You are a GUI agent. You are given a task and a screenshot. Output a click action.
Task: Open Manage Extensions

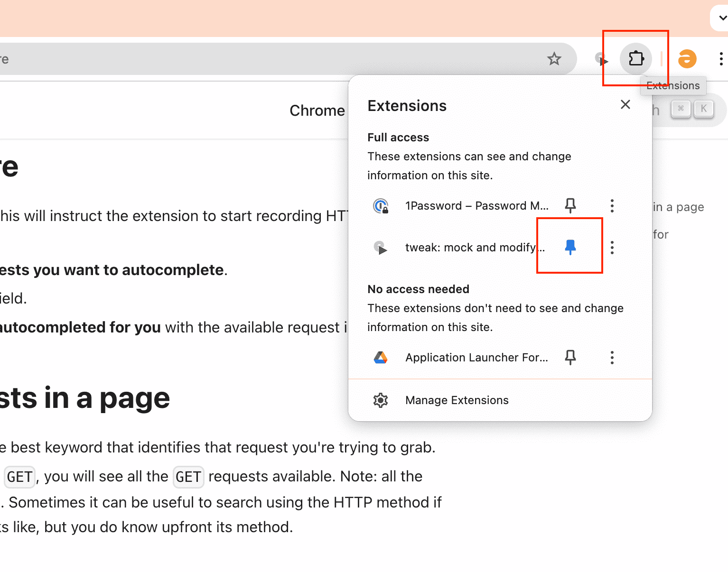[x=457, y=400]
